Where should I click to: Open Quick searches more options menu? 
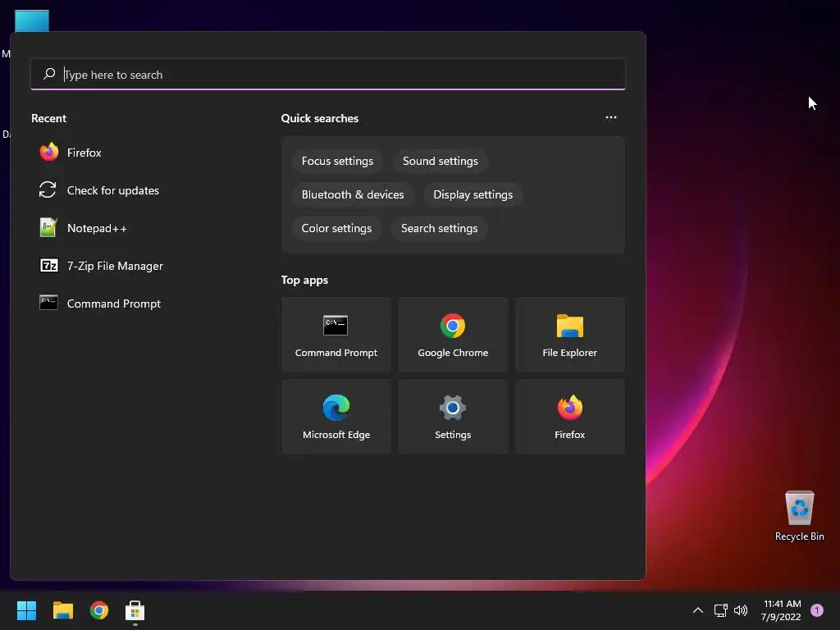pyautogui.click(x=610, y=117)
